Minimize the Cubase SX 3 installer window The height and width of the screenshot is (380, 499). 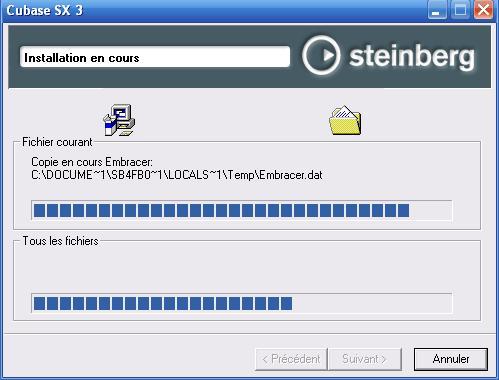437,10
